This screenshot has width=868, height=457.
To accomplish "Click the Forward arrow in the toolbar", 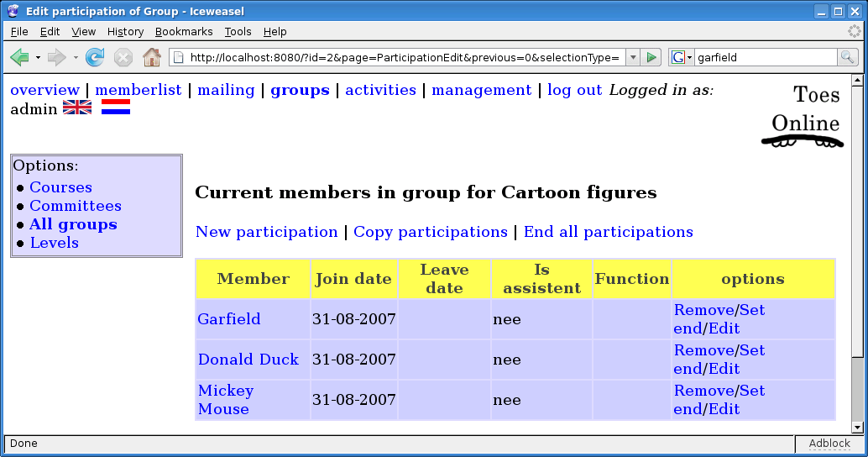I will coord(56,57).
